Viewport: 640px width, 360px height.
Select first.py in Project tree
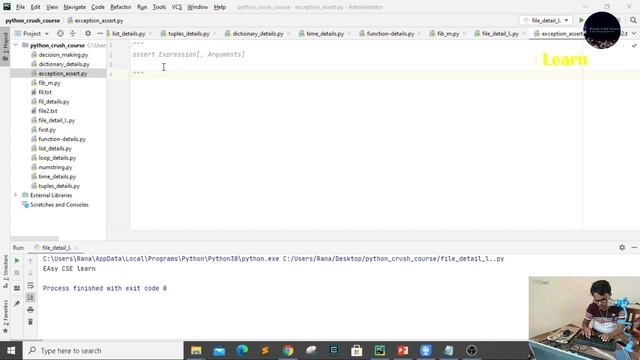47,130
